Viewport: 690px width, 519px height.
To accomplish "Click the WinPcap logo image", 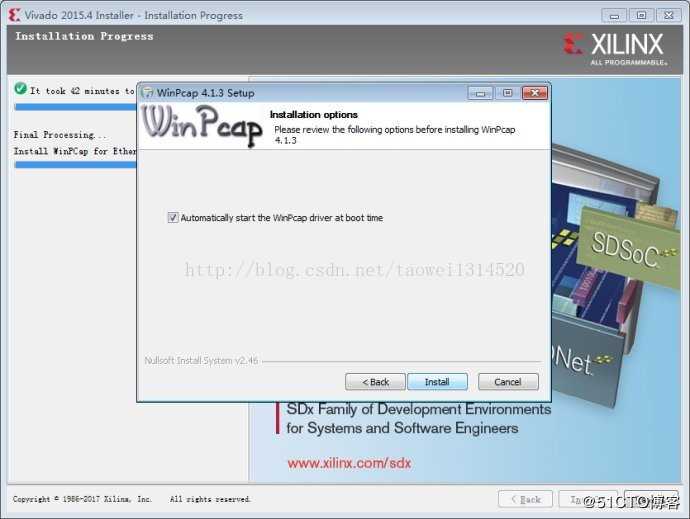I will (x=202, y=125).
